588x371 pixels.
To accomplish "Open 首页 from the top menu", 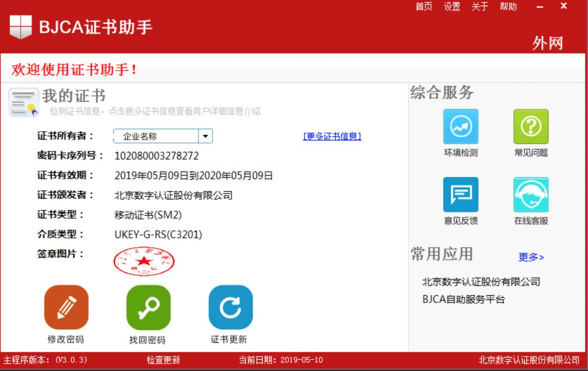I will pos(424,7).
